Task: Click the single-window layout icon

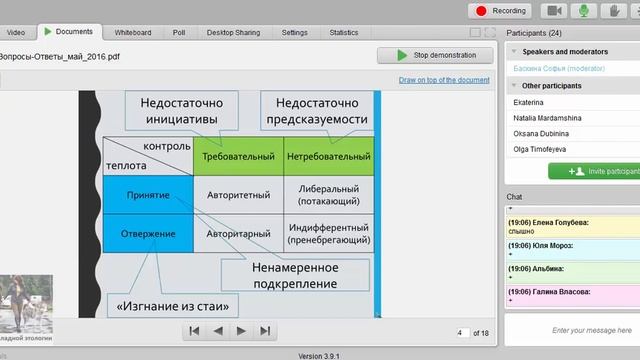Action: click(475, 33)
